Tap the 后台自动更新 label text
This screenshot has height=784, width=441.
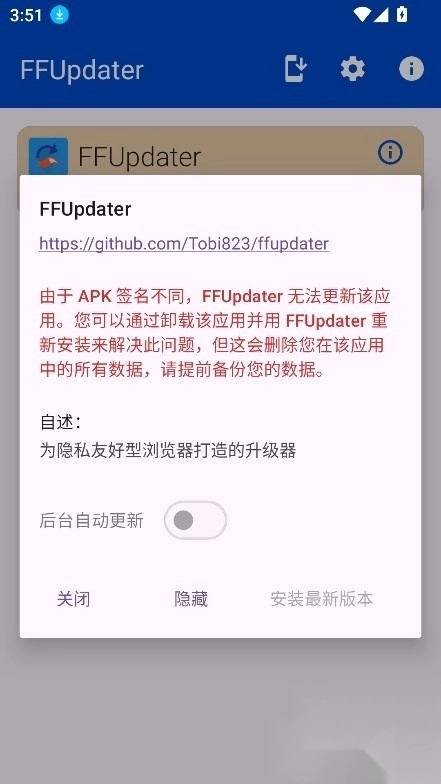pyautogui.click(x=92, y=520)
